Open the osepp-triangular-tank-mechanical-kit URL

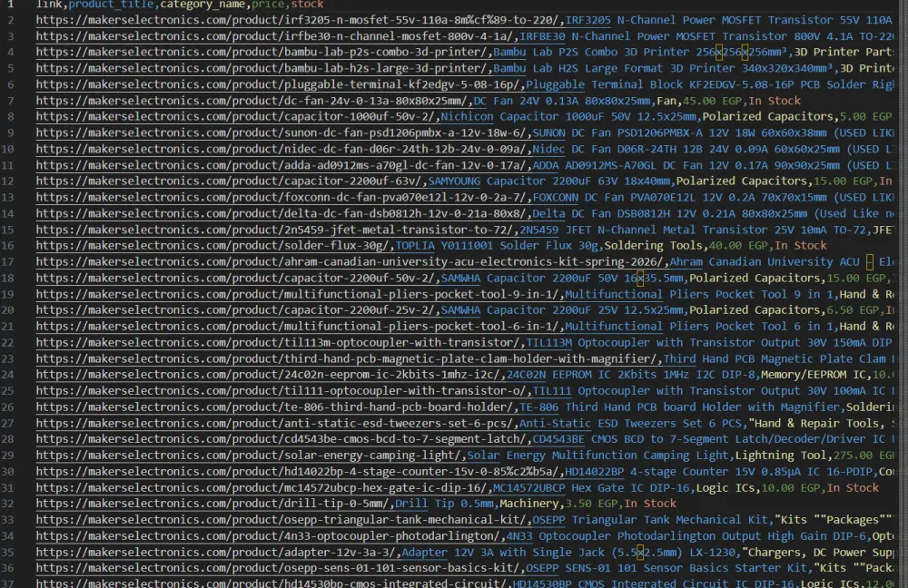283,520
